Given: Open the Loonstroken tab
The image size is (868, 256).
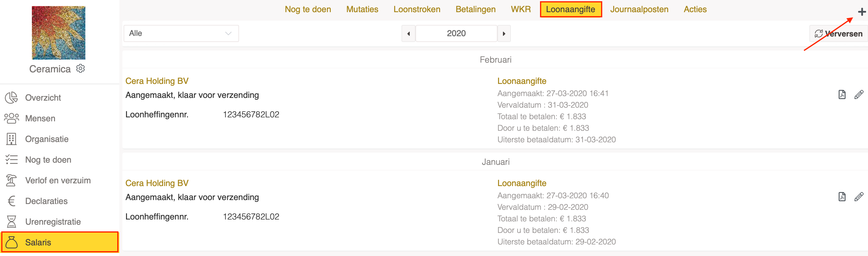Looking at the screenshot, I should pos(417,9).
